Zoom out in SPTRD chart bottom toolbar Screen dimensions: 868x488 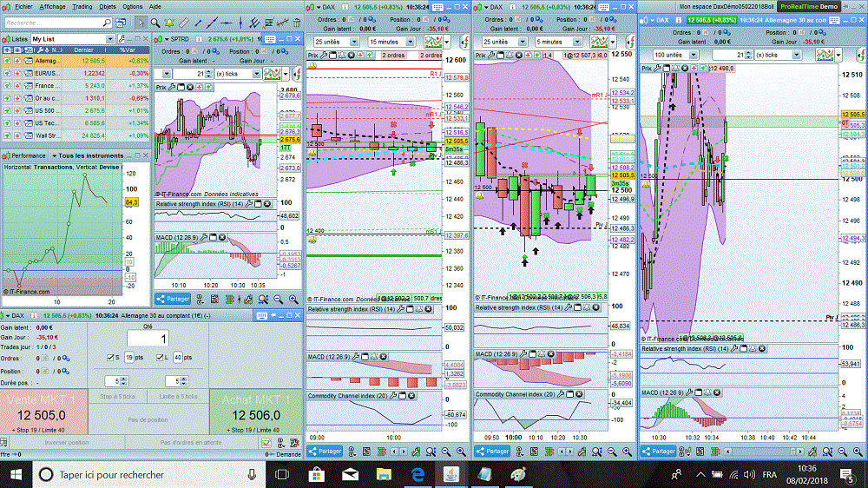279,299
